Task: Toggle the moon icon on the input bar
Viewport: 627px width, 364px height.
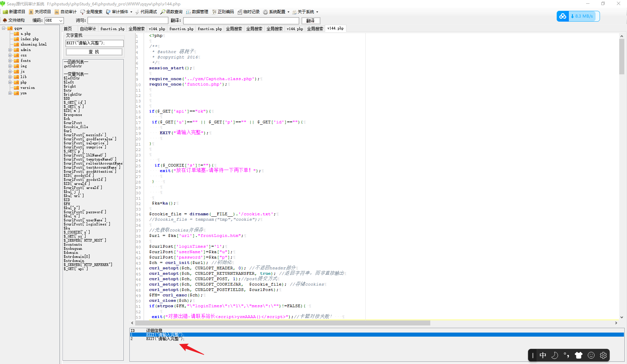Action: tap(555, 355)
